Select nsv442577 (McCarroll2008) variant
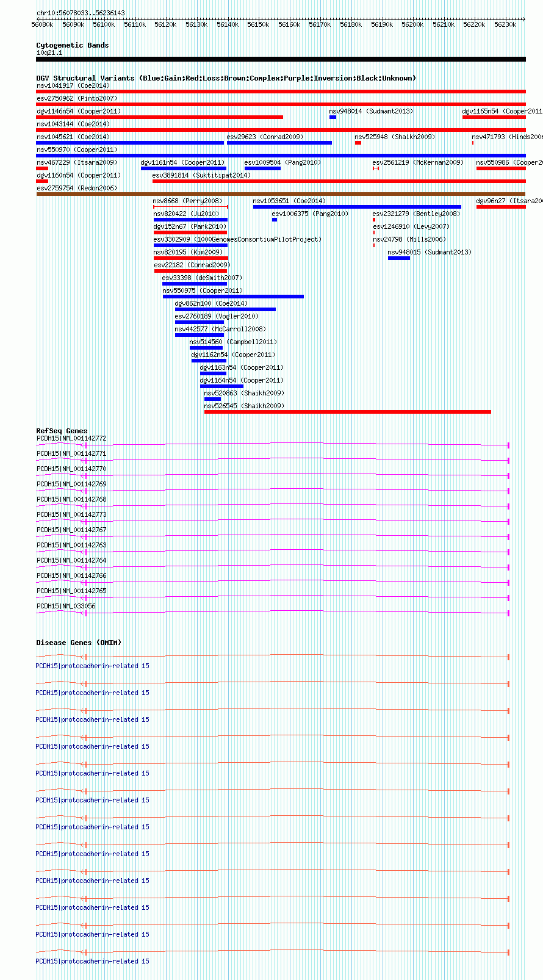The height and width of the screenshot is (980, 543). pos(220,329)
